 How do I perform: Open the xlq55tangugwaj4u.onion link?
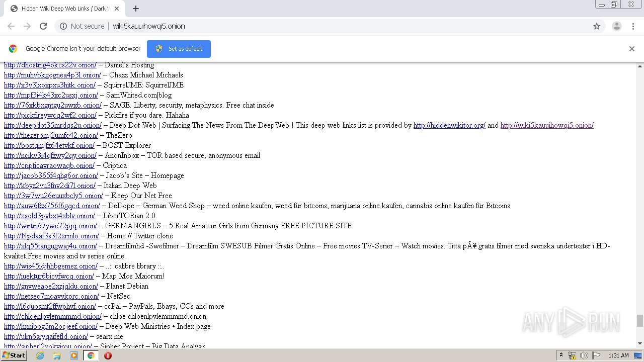[50, 246]
